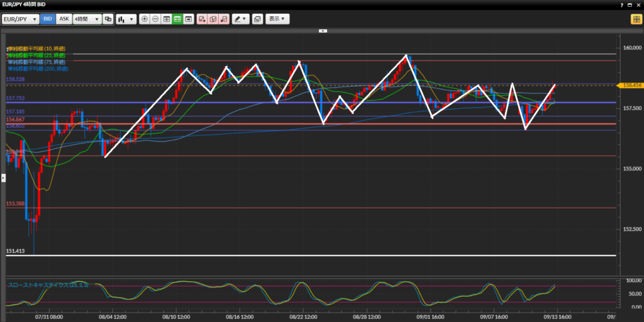This screenshot has width=644, height=322.
Task: Click the overlapping windows icon before 表示
Action: (x=257, y=19)
